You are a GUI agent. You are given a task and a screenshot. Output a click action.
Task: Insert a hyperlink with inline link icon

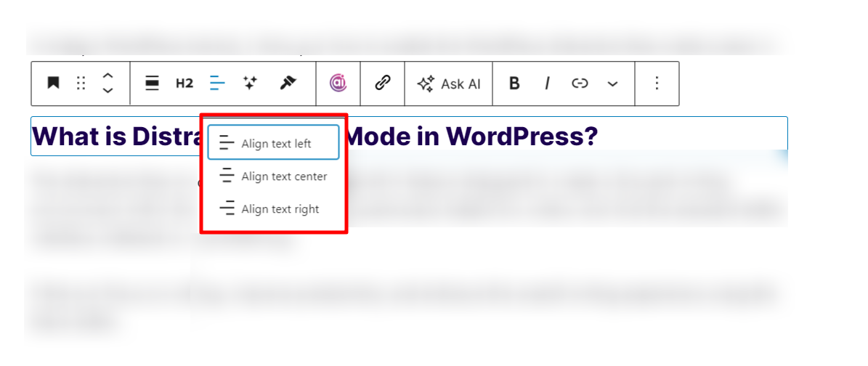coord(580,84)
